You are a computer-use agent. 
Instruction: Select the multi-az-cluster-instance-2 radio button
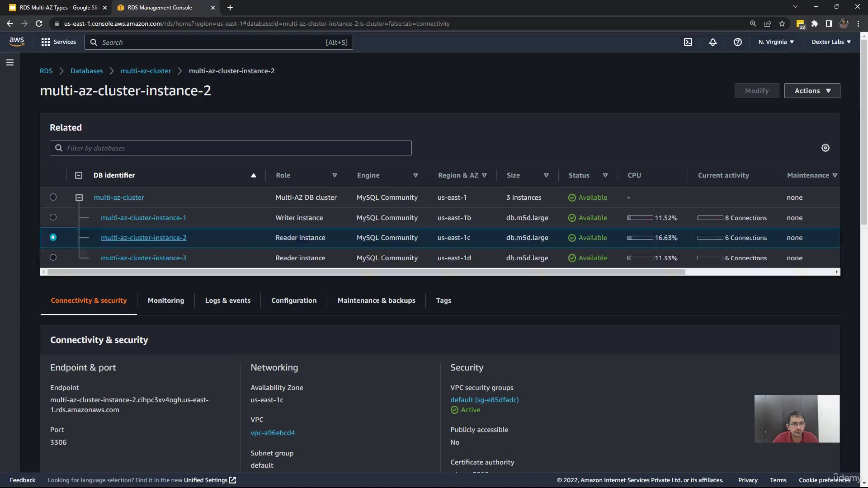53,237
